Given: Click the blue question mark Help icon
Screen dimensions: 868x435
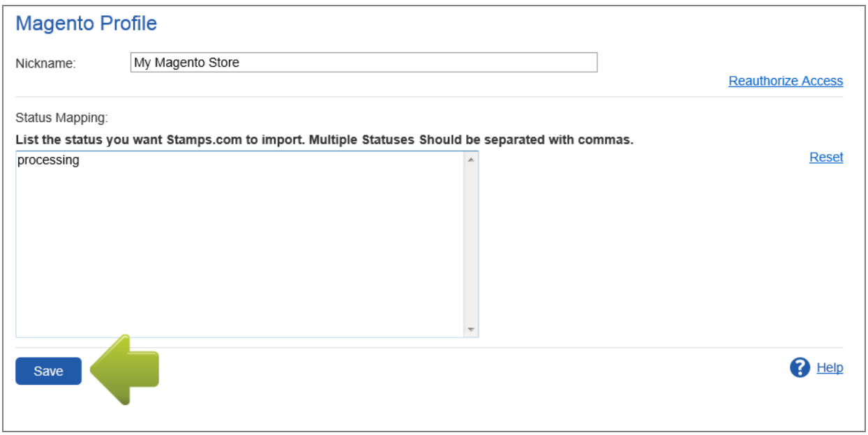Looking at the screenshot, I should [x=800, y=367].
